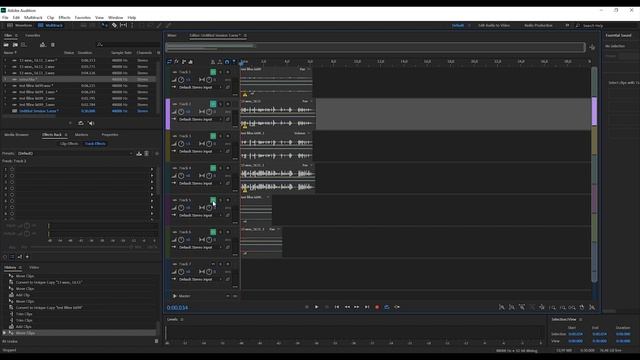Click the Files panel search field
The width and height of the screenshot is (640, 360).
click(x=129, y=44)
